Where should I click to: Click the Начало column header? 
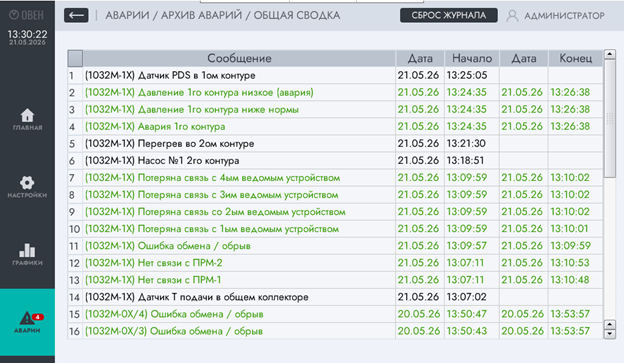click(472, 58)
